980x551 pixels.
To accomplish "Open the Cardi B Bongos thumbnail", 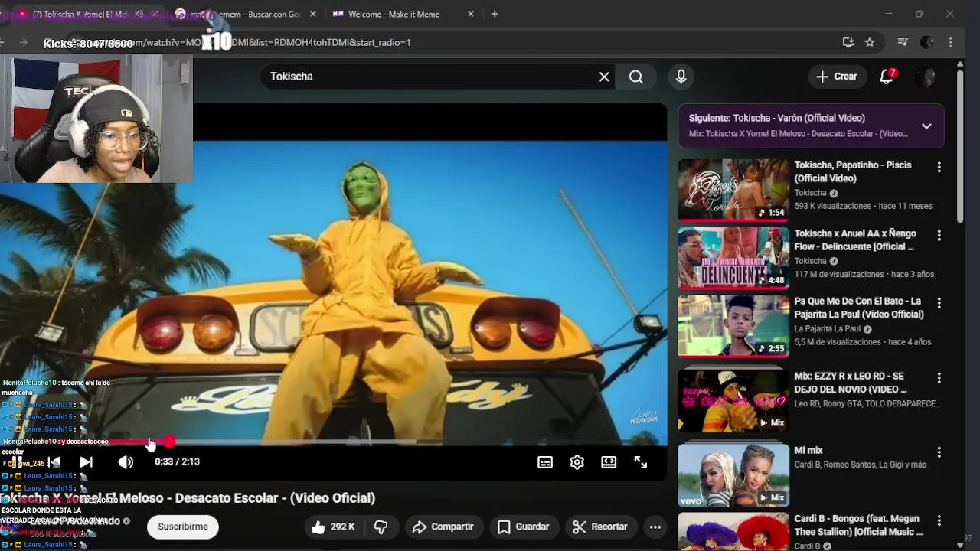I will (x=733, y=531).
